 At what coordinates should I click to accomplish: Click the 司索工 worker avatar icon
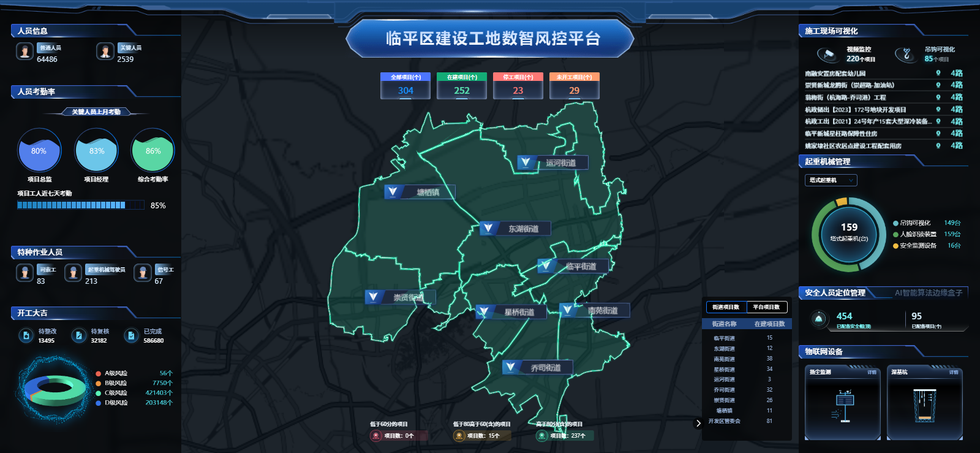tap(24, 273)
